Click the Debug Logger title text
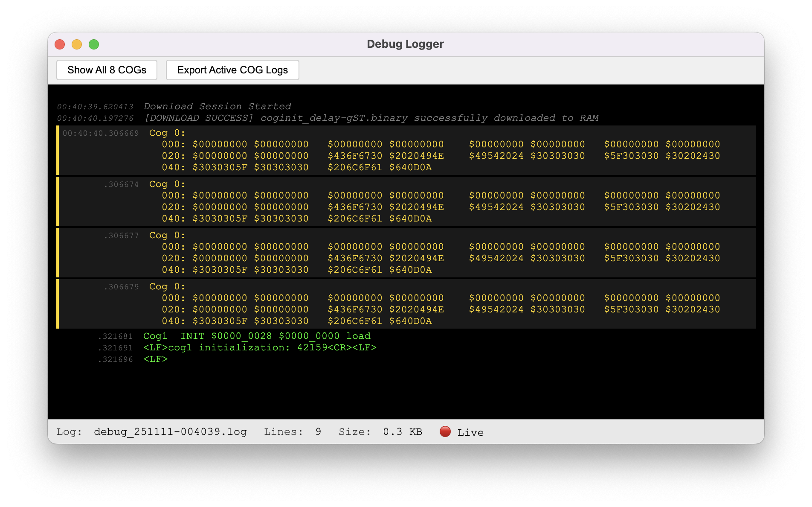This screenshot has height=507, width=812. (x=405, y=44)
